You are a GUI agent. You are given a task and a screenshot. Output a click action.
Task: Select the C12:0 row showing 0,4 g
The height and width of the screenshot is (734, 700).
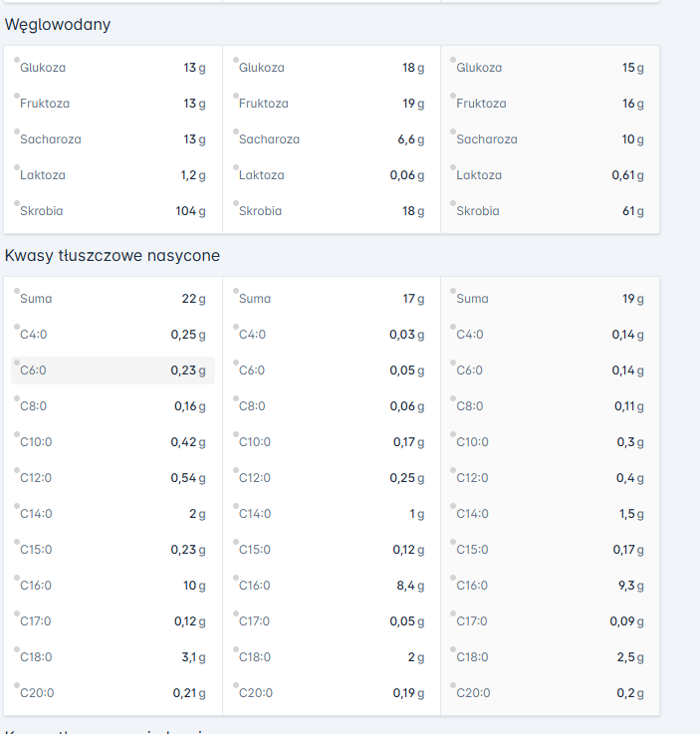pos(549,478)
